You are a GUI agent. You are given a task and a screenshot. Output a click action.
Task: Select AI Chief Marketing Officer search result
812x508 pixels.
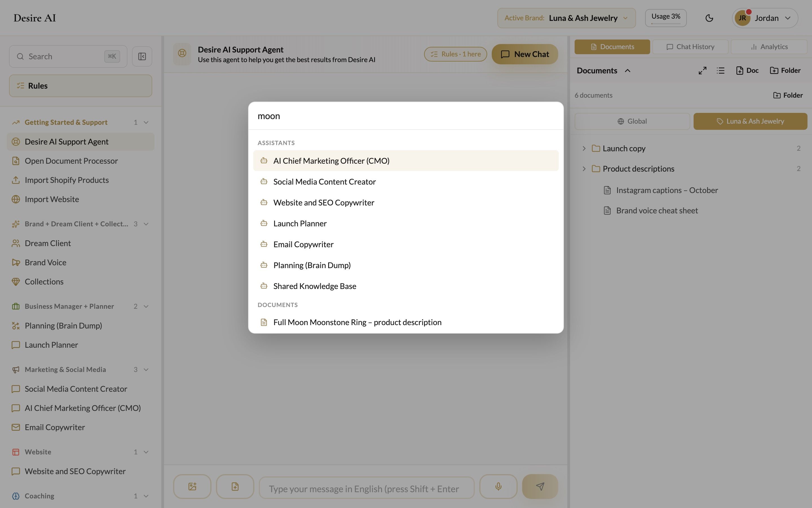coord(406,161)
